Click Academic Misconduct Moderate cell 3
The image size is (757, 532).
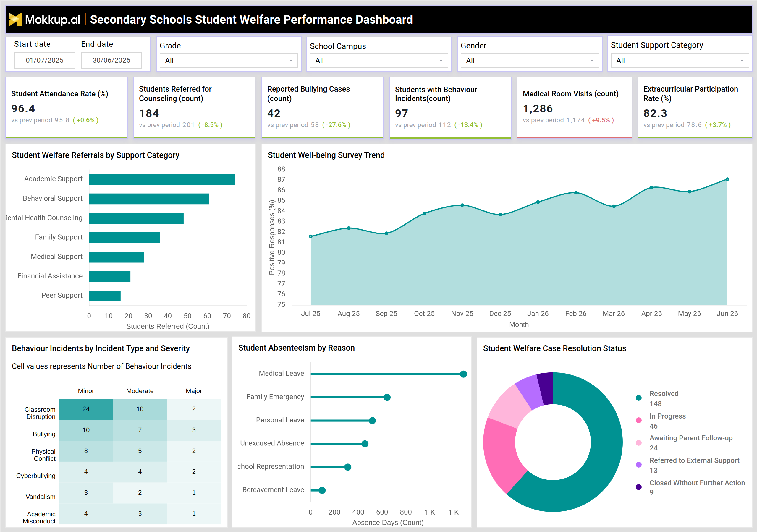[x=140, y=514]
